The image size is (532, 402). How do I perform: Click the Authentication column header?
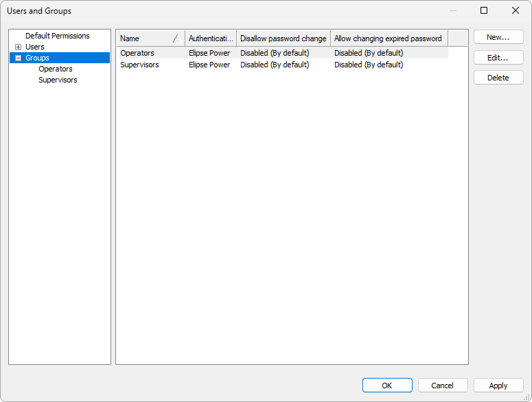(x=210, y=38)
